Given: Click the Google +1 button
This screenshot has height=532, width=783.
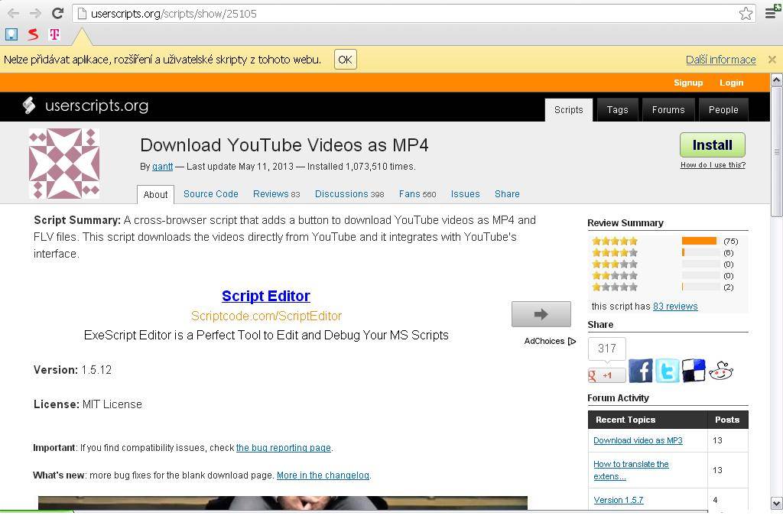Looking at the screenshot, I should pyautogui.click(x=606, y=375).
